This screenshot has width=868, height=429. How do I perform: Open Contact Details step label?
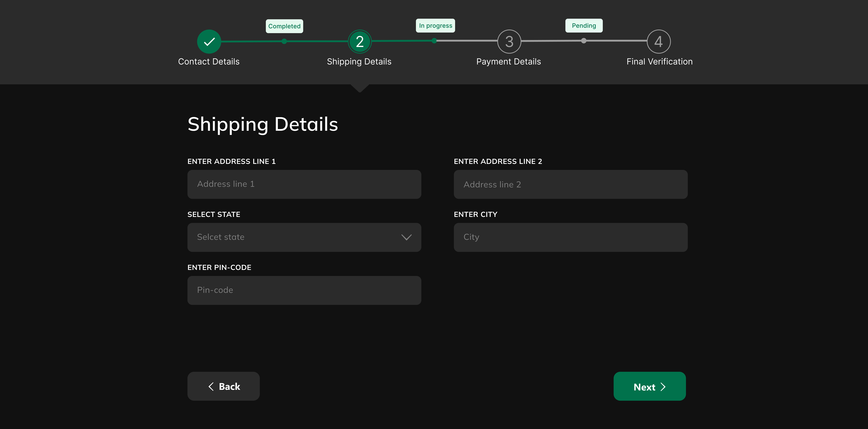tap(209, 62)
